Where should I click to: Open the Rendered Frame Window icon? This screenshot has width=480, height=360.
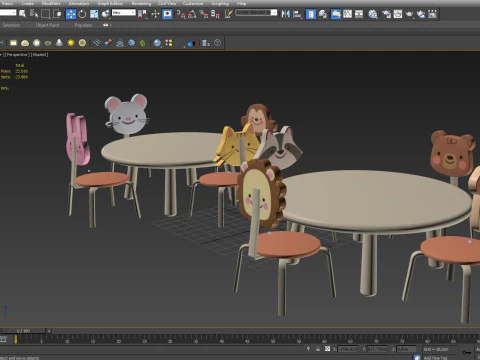398,14
